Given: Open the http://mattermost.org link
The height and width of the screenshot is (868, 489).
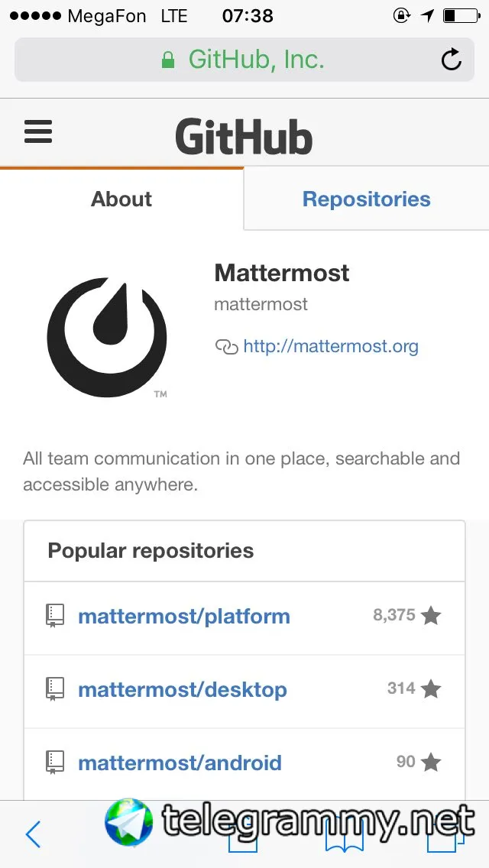Looking at the screenshot, I should point(331,347).
